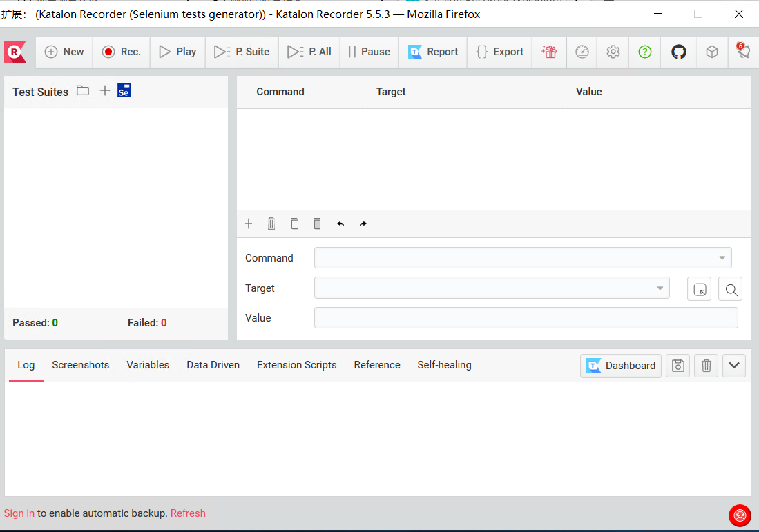
Task: Select target element in the web page
Action: [700, 289]
